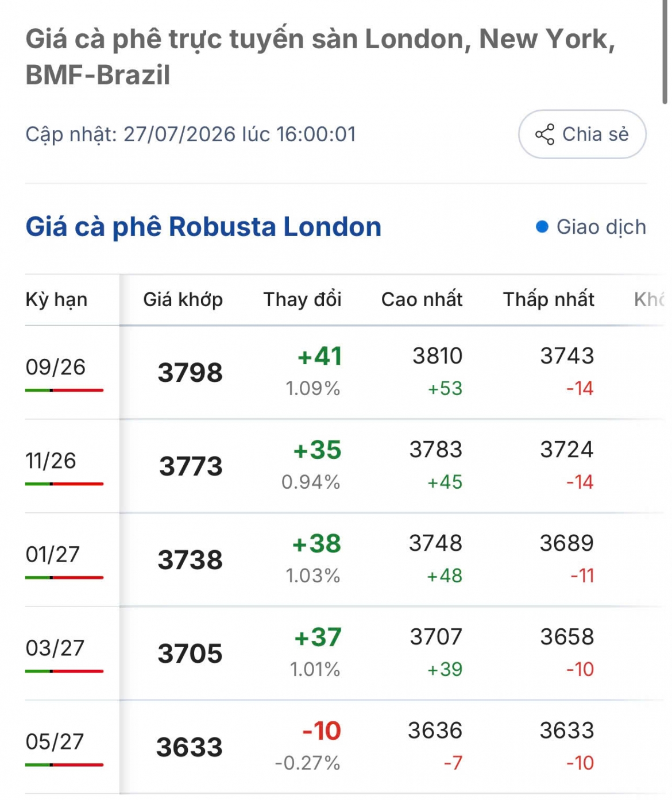Click the 3798 matched price value
672x800 pixels.
point(190,373)
